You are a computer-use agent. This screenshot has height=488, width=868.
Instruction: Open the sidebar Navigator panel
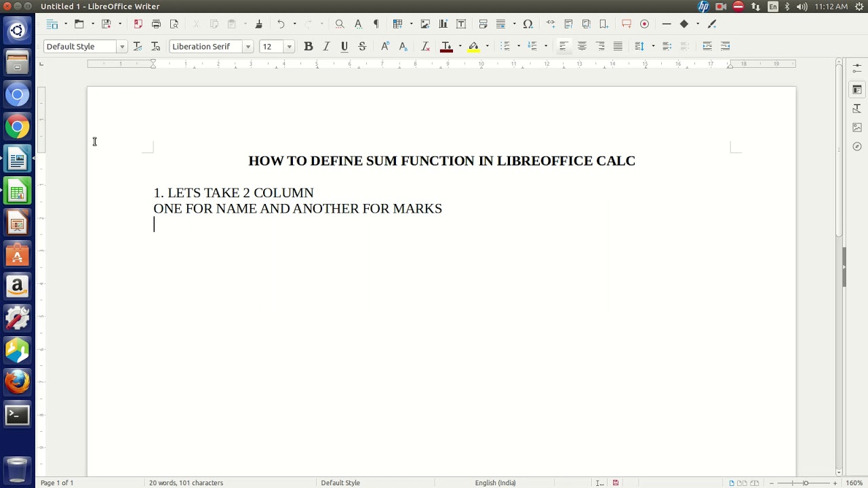[x=857, y=146]
